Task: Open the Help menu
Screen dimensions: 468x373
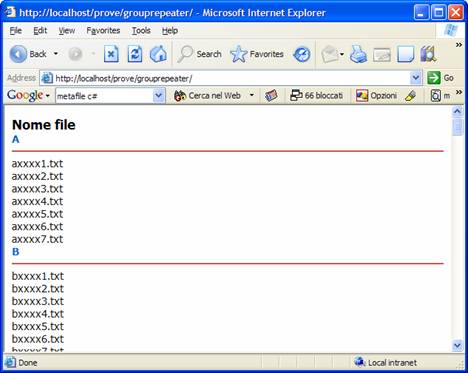Action: tap(170, 31)
